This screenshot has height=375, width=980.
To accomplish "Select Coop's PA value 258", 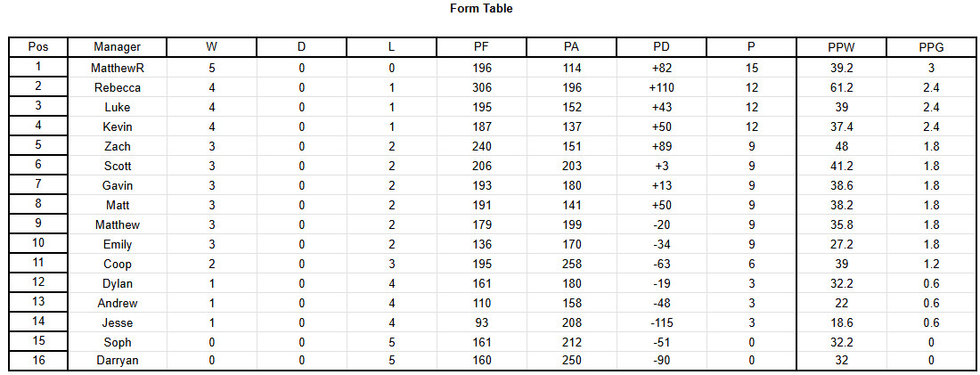I will point(571,265).
